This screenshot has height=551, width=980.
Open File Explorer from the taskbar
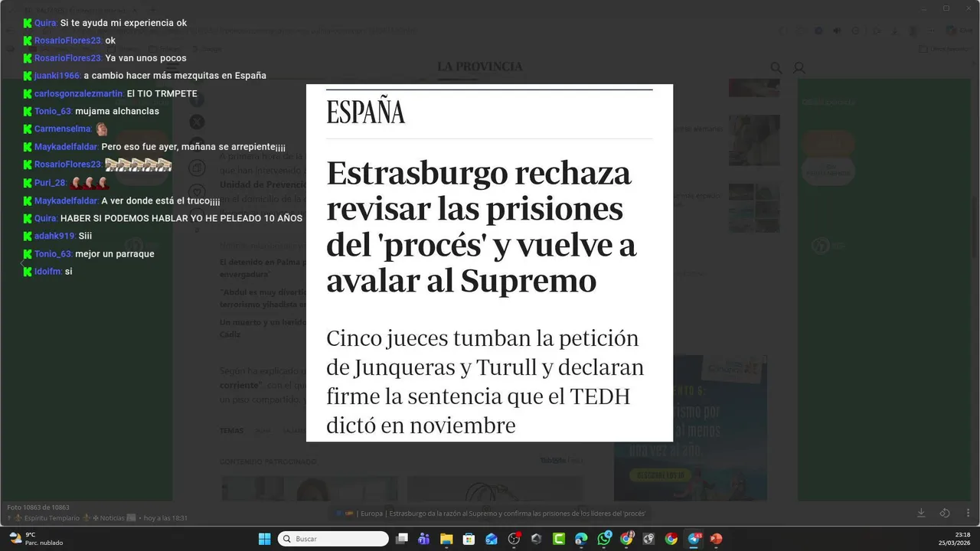point(446,539)
